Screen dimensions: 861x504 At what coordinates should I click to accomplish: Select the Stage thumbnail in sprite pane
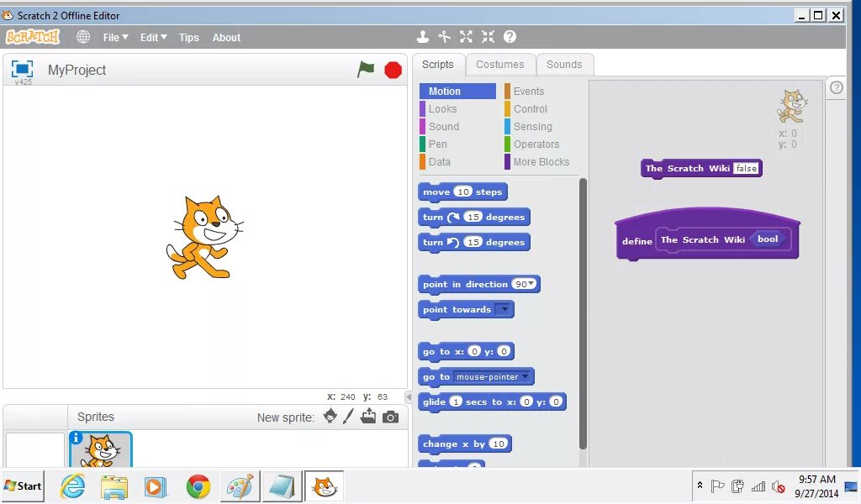(35, 449)
